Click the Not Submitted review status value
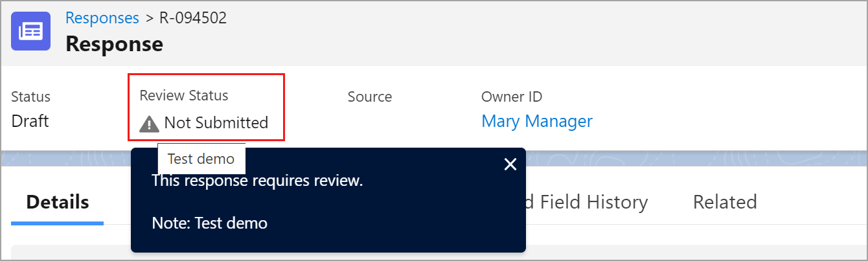Viewport: 868px width, 261px height. (x=216, y=122)
